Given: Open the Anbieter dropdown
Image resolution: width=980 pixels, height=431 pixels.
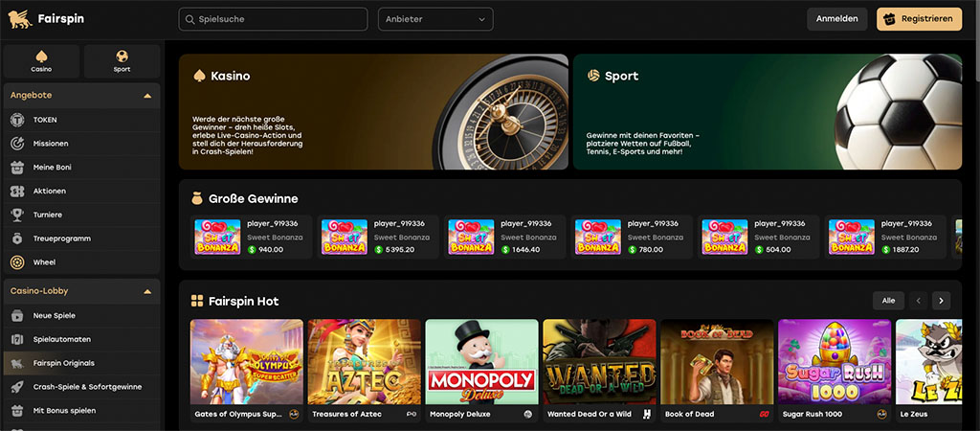Looking at the screenshot, I should click(x=435, y=19).
